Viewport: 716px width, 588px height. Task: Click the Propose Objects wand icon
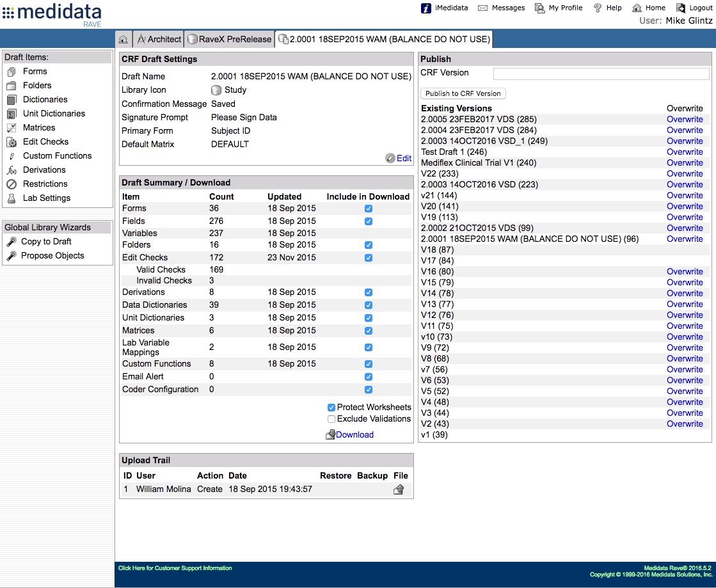[12, 256]
